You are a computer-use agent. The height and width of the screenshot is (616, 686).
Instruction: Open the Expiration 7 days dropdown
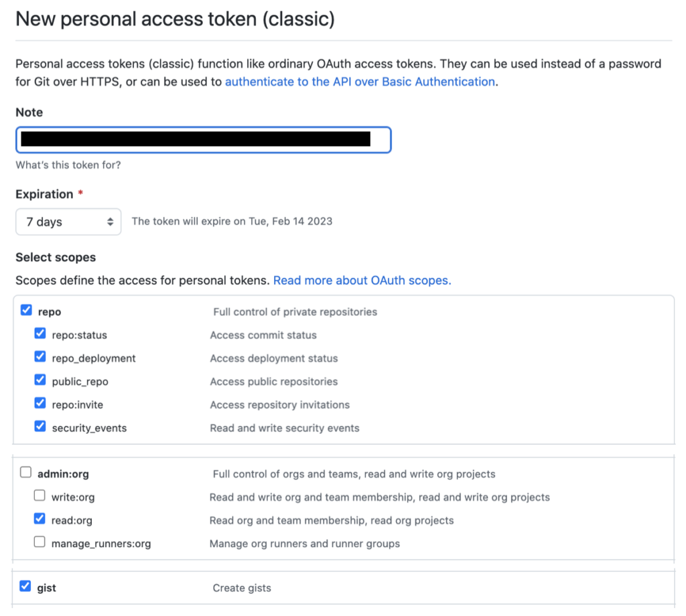68,222
